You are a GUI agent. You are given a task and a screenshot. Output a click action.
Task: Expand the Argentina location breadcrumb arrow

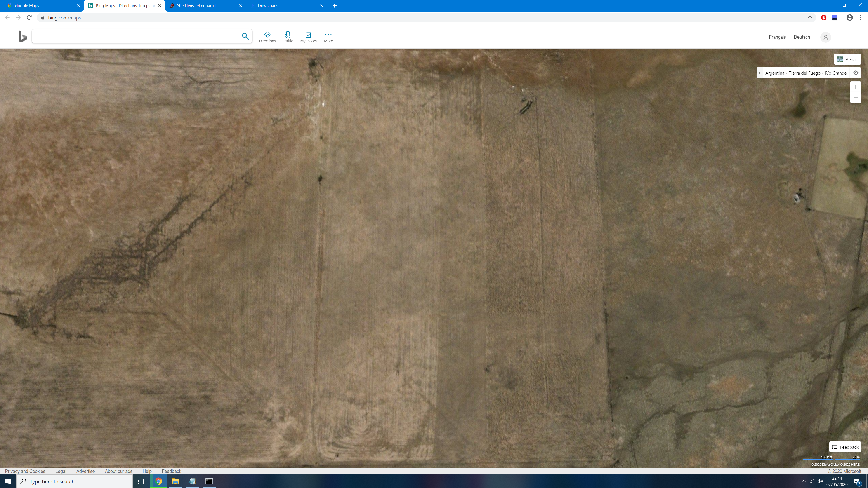point(760,73)
